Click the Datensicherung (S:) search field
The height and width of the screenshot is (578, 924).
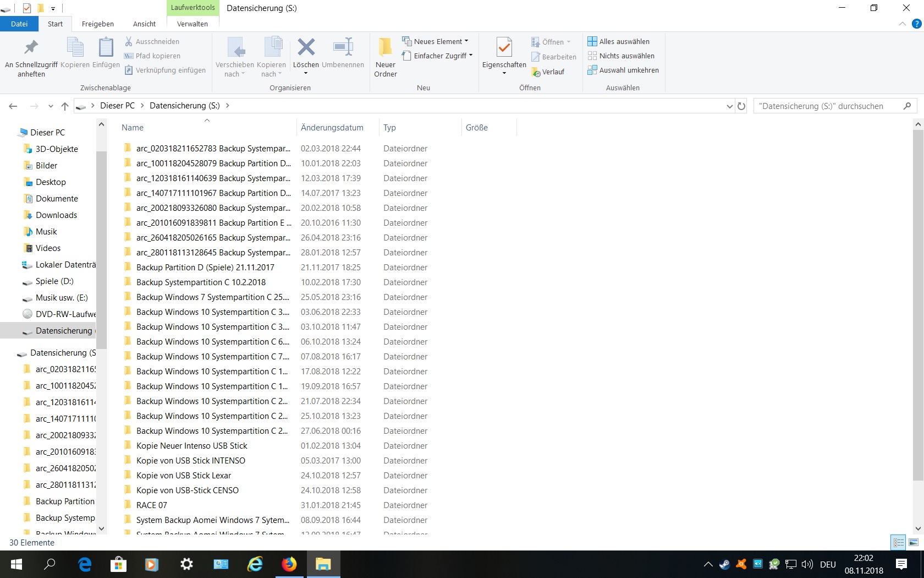coord(835,106)
